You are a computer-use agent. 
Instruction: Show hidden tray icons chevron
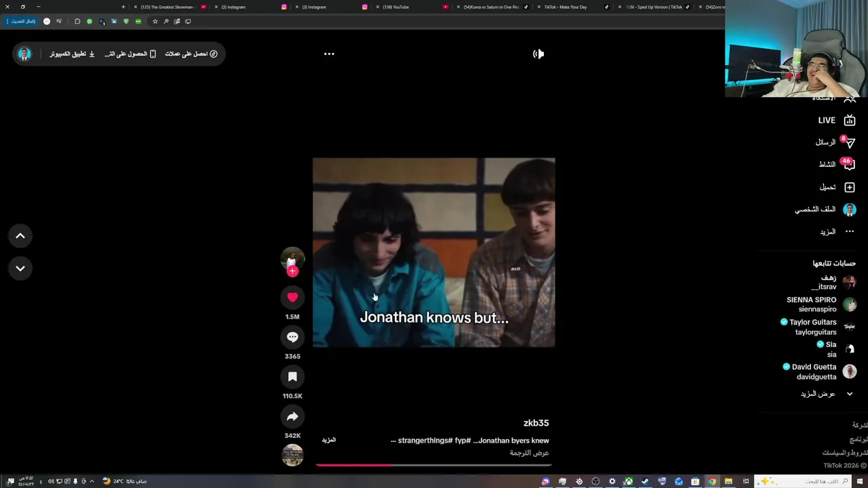point(92,481)
